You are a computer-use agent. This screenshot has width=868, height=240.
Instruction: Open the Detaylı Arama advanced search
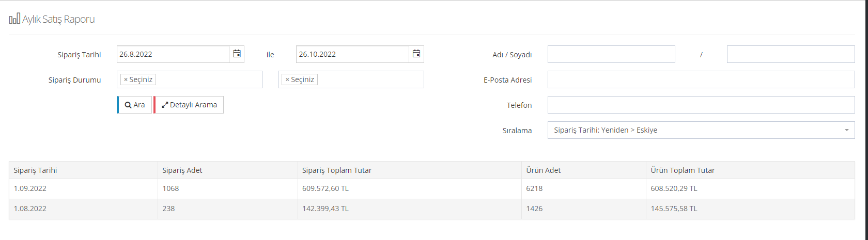click(x=189, y=105)
